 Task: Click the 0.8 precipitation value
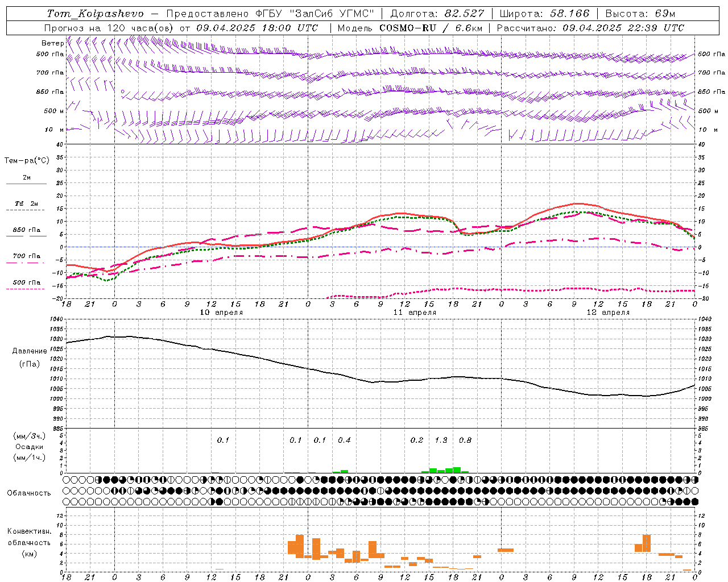coord(465,440)
